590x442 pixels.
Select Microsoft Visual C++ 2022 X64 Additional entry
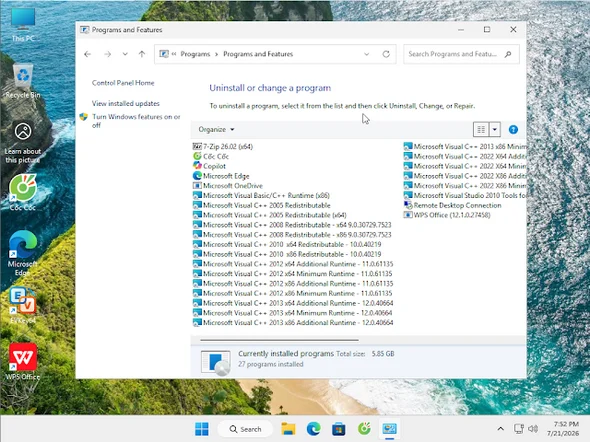tap(465, 156)
